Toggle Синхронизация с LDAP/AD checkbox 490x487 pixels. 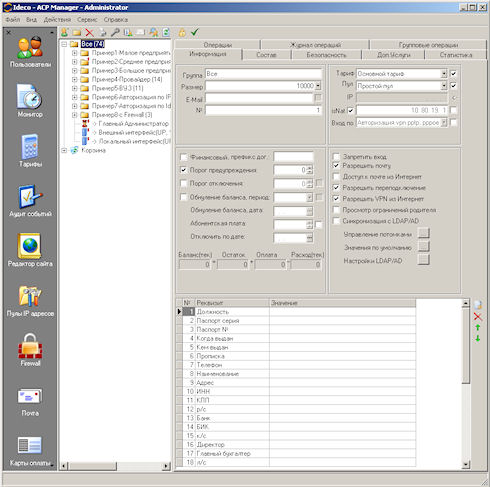pos(336,221)
